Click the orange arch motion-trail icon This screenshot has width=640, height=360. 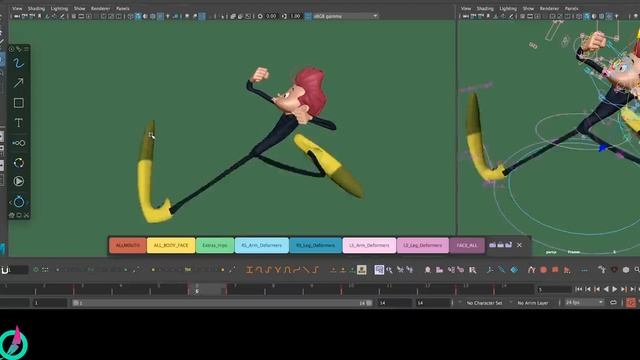(531, 269)
